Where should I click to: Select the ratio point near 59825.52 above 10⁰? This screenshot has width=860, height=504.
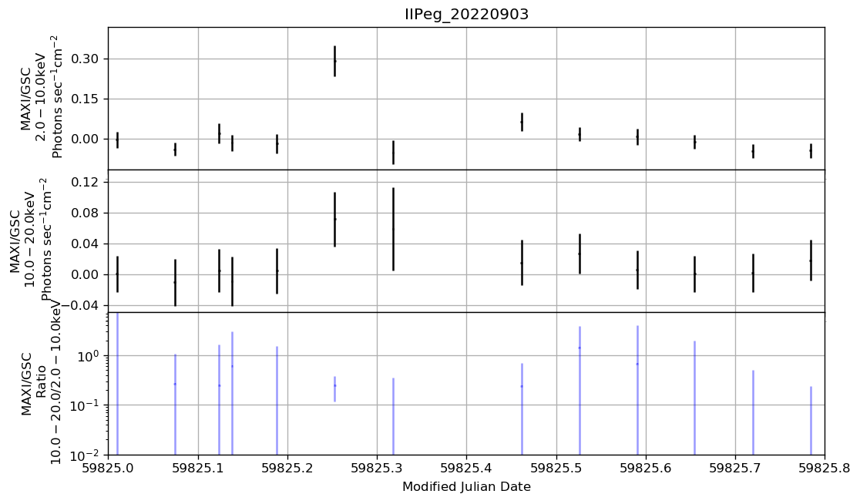coord(579,348)
